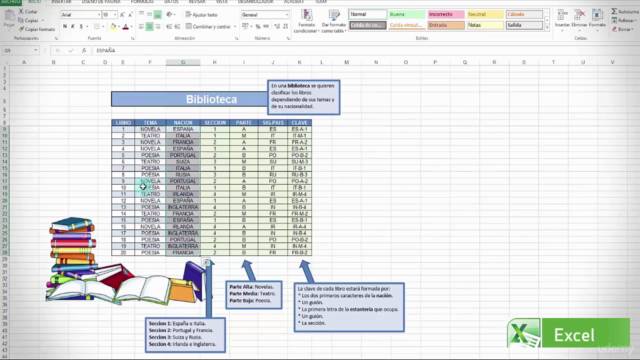Viewport: 640px width, 360px height.
Task: Open the Fuente dialog launcher
Action: pos(133,39)
